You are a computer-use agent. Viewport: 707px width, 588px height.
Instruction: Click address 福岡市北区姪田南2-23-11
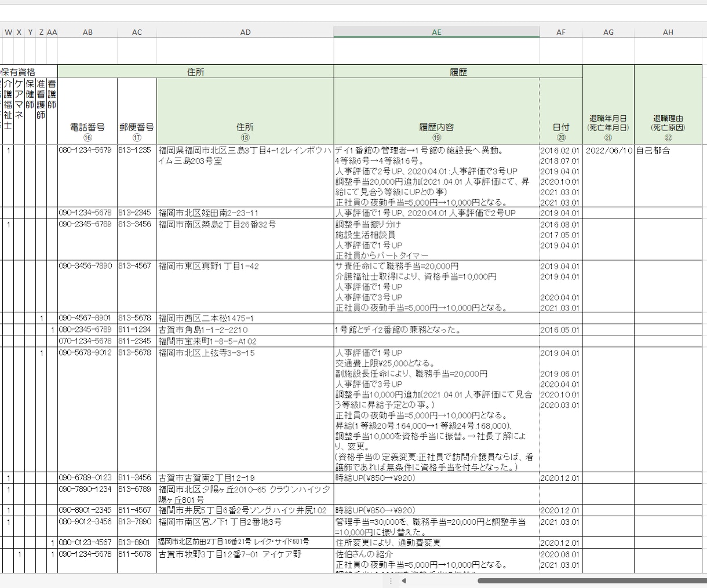[245, 213]
